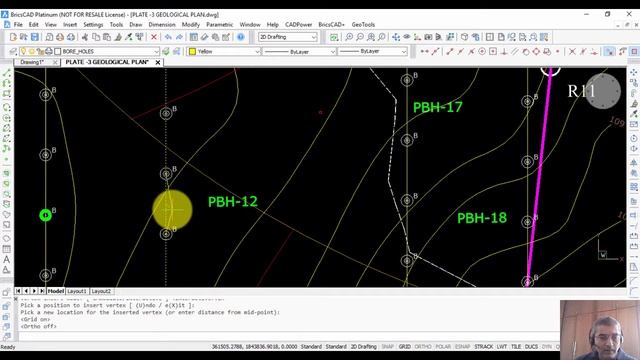Toggle DUCS in the status bar
This screenshot has height=360, width=640.
[531, 347]
